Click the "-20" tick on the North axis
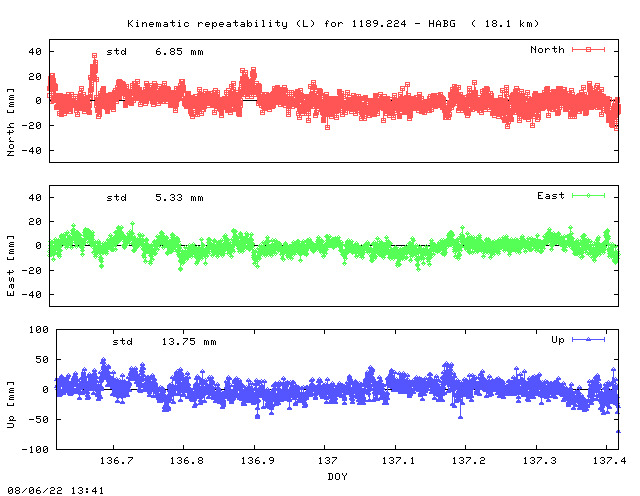Viewport: 640px width, 496px height. (31, 126)
